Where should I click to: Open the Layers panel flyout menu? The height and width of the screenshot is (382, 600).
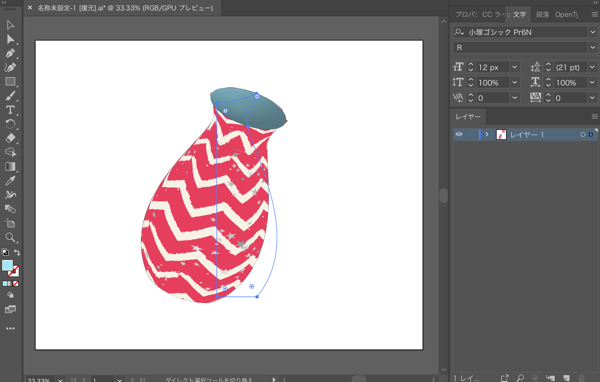point(594,116)
